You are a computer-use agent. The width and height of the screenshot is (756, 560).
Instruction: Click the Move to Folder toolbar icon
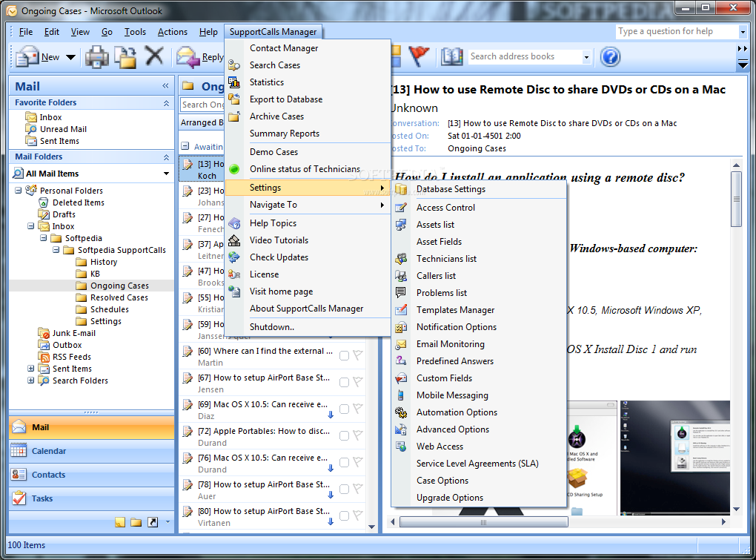click(126, 57)
